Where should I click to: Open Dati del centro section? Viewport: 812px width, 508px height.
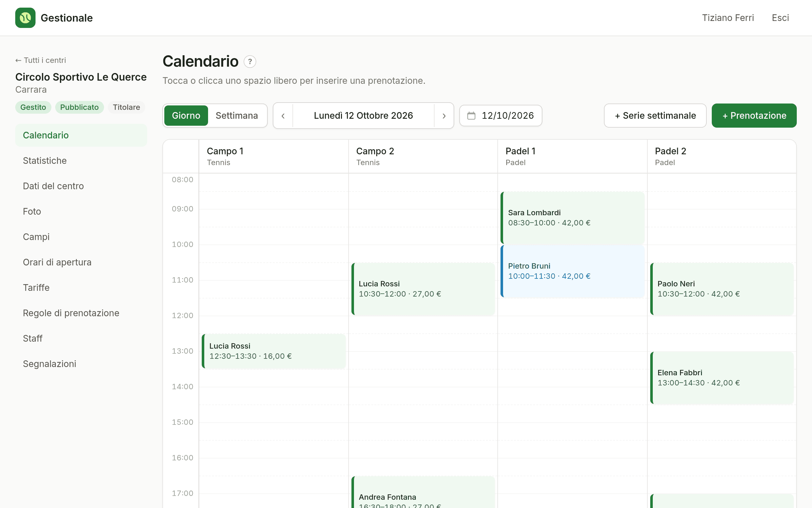(x=81, y=186)
